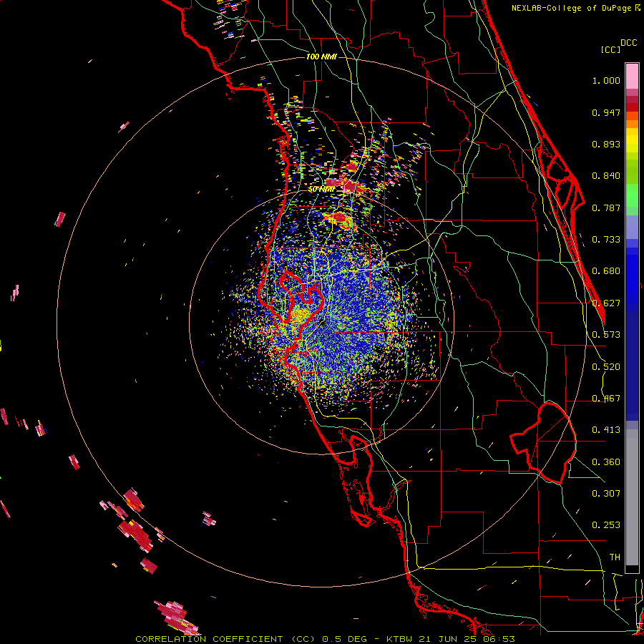This screenshot has height=644, width=644.
Task: Click the 1.000 color scale value
Action: pos(606,80)
